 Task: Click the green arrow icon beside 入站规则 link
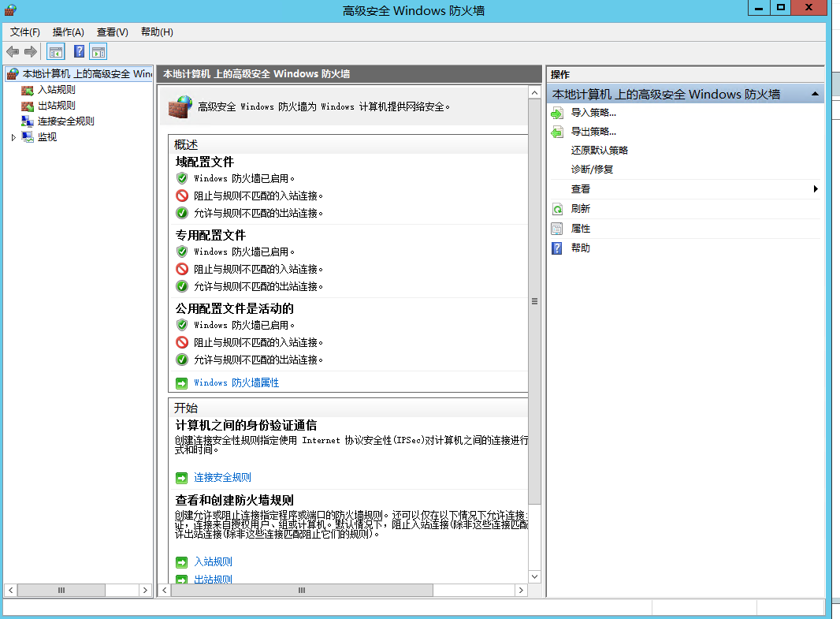[x=181, y=562]
